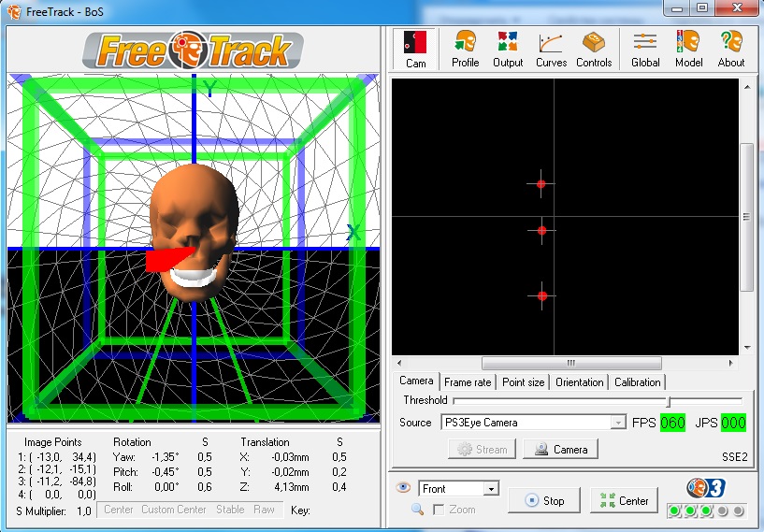764x532 pixels.
Task: Open the Controls settings
Action: tap(594, 50)
